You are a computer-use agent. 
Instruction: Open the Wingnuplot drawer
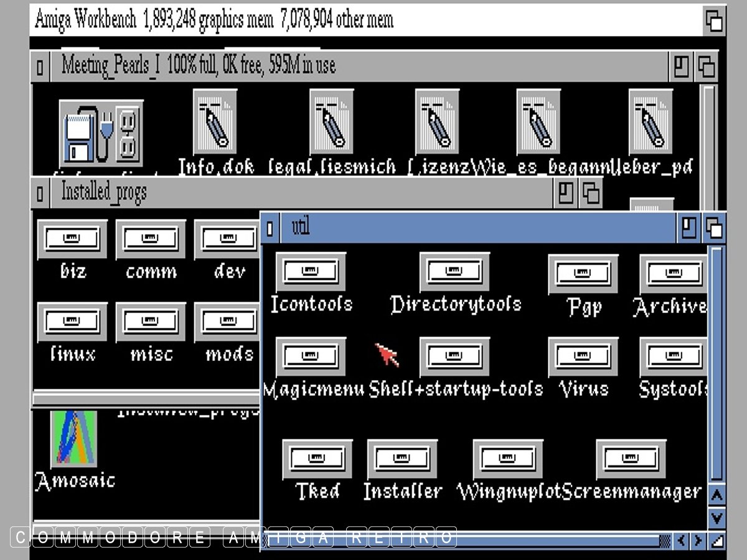[507, 459]
